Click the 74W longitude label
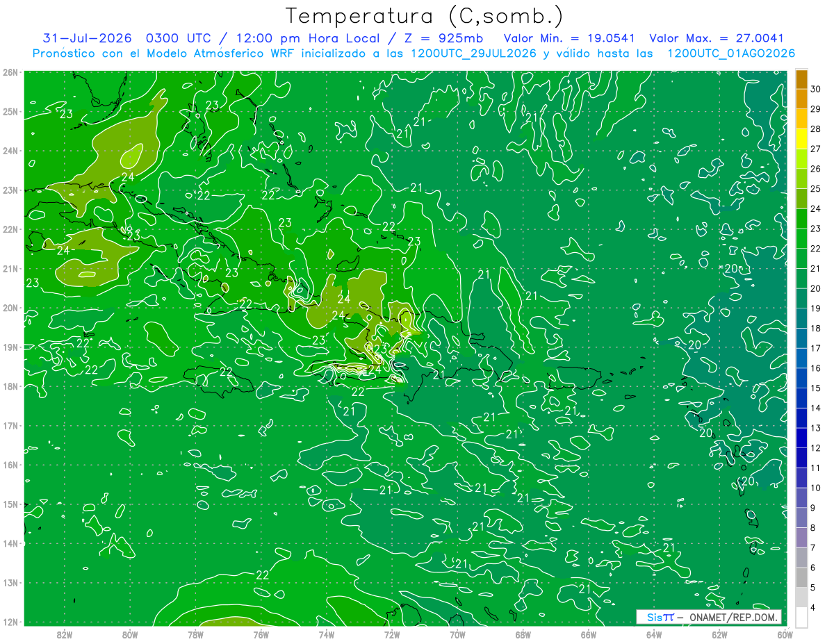Image resolution: width=834 pixels, height=644 pixels. coord(326,634)
